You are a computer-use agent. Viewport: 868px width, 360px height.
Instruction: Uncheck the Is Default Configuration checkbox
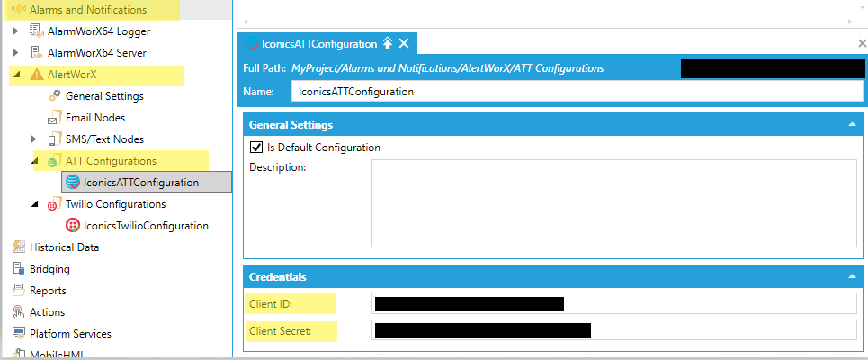(256, 148)
